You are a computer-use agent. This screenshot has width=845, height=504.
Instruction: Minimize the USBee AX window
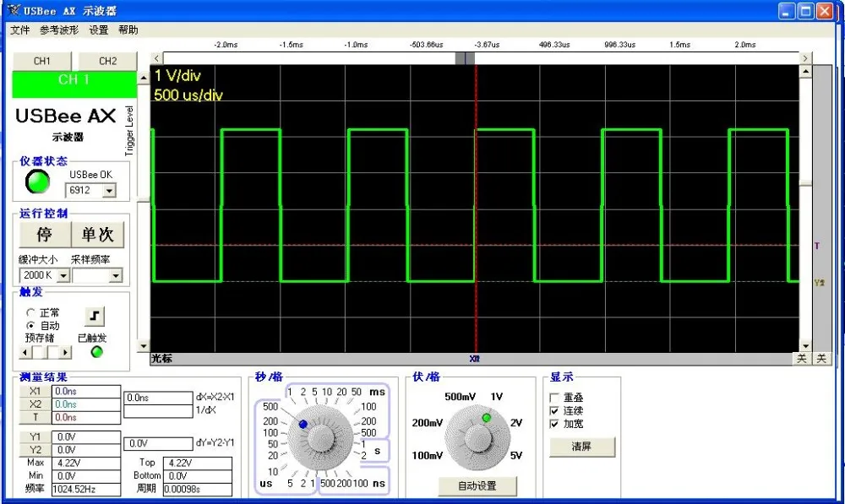click(x=787, y=11)
